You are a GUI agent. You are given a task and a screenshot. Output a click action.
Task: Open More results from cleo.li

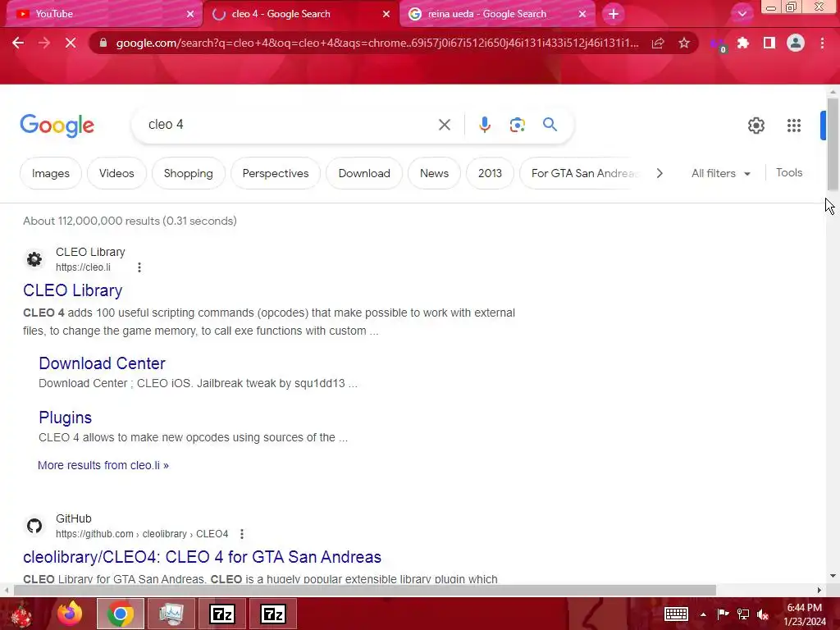pyautogui.click(x=103, y=465)
